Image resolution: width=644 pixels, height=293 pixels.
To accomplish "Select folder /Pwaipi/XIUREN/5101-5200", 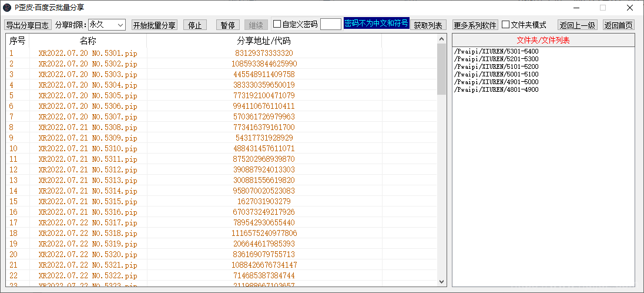I will (x=496, y=66).
